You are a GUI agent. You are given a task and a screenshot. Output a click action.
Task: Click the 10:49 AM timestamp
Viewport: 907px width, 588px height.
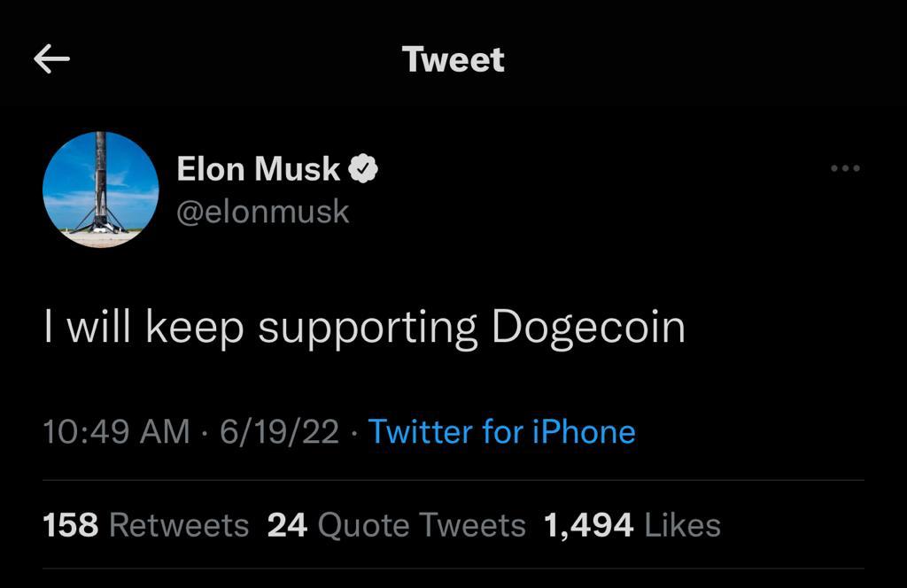click(x=116, y=431)
